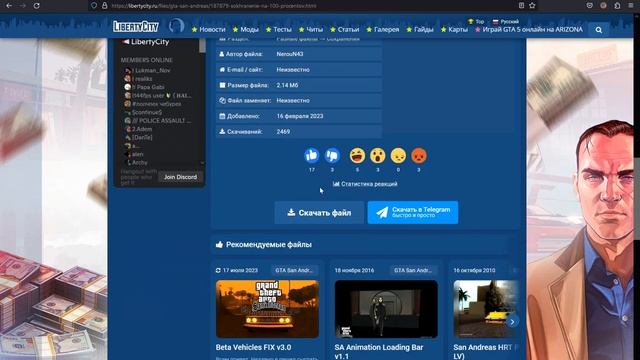This screenshot has height=360, width=640.
Task: Give the file a thumbs down
Action: coord(332,156)
